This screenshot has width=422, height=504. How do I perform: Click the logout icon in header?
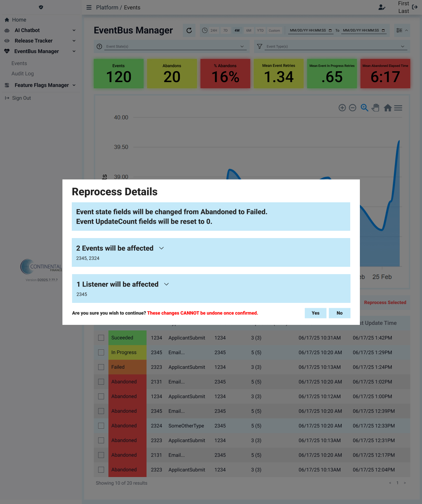[x=415, y=7]
